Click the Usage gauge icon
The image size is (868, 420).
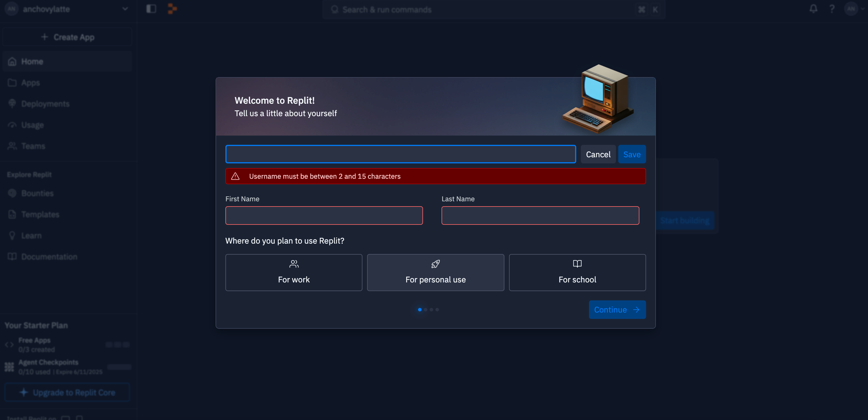click(12, 125)
